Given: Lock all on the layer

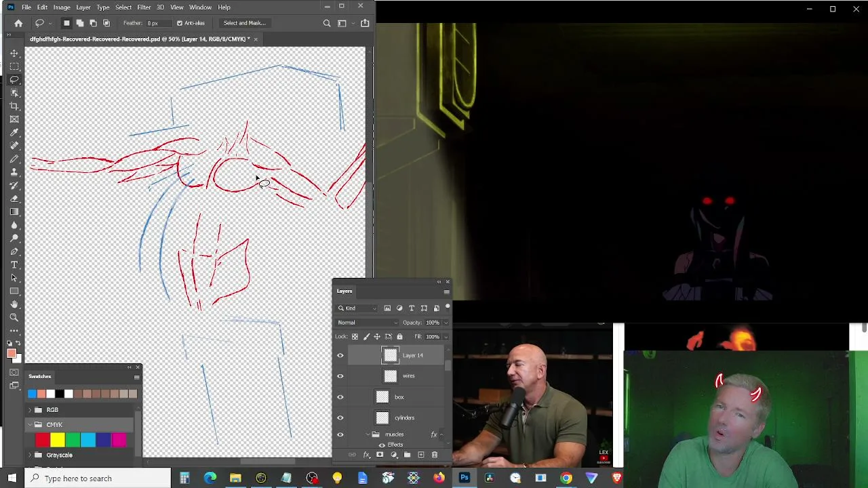Looking at the screenshot, I should pos(399,337).
